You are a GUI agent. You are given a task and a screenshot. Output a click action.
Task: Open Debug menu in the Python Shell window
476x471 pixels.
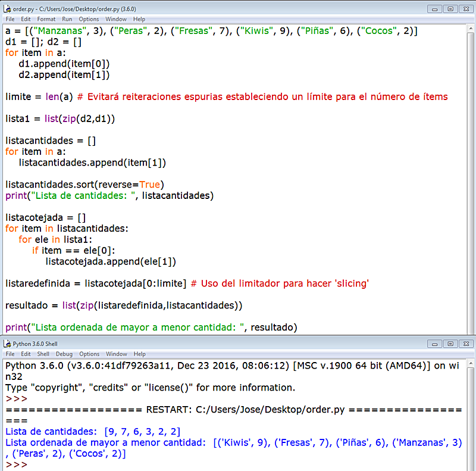tap(64, 354)
